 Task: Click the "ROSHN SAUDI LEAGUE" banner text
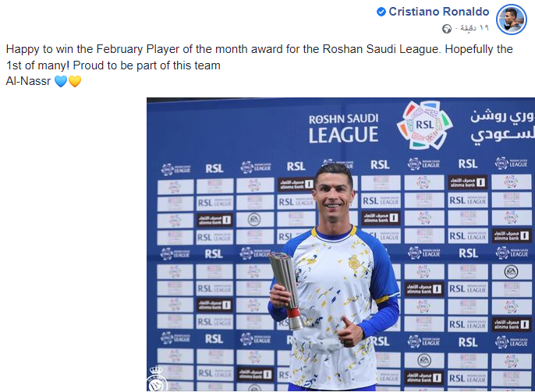click(x=343, y=128)
